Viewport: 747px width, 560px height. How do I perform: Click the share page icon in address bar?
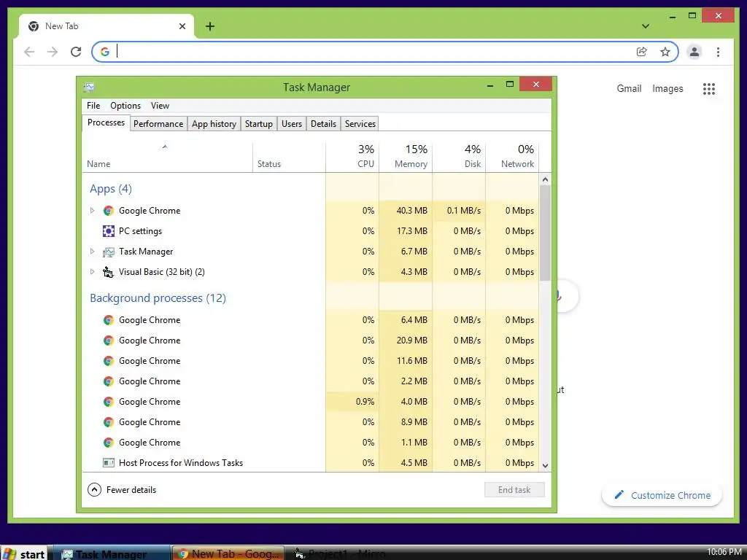642,52
